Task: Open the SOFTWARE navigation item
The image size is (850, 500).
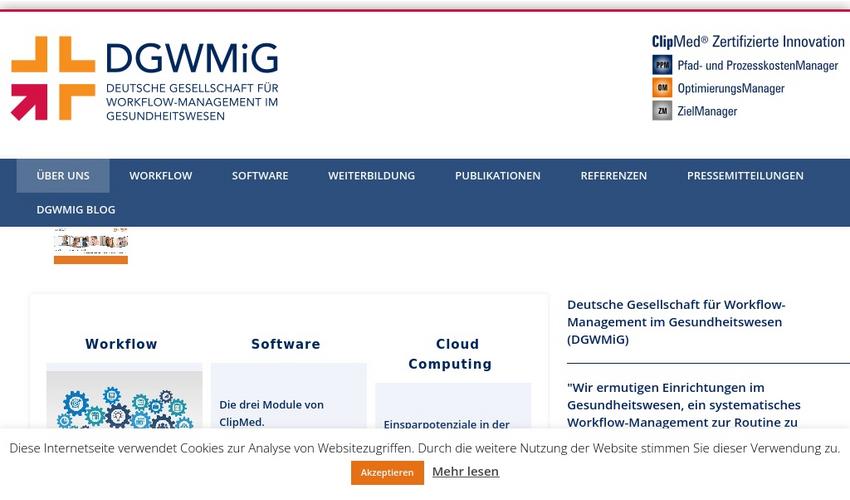Action: point(260,176)
